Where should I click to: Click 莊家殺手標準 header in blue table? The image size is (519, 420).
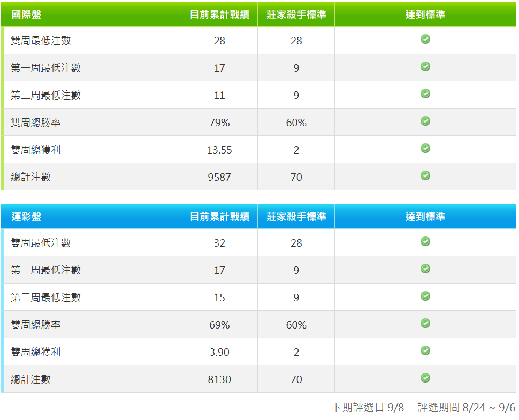[296, 217]
